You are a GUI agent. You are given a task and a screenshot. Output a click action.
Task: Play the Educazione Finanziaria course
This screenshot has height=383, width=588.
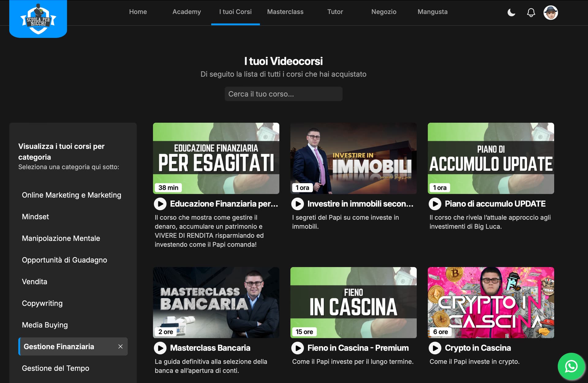coord(160,204)
